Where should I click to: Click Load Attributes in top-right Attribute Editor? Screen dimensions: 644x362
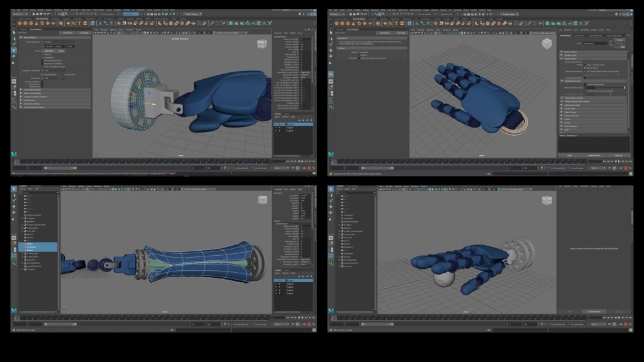pyautogui.click(x=594, y=155)
